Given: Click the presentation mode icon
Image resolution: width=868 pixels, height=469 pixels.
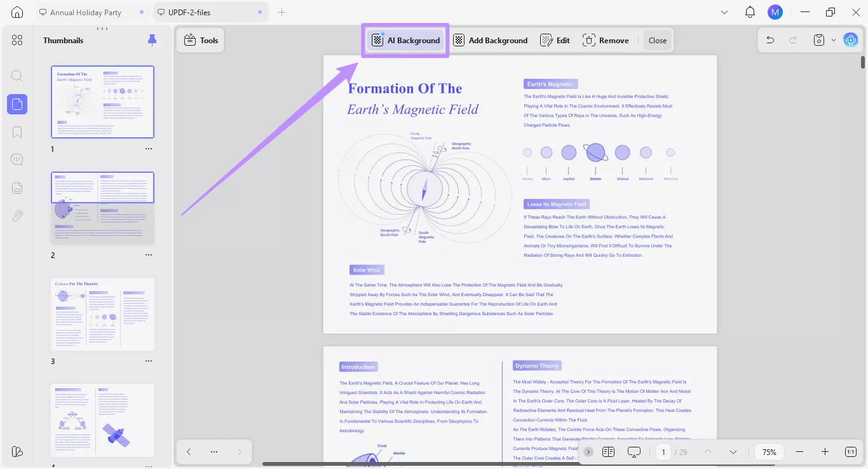Looking at the screenshot, I should tap(634, 451).
